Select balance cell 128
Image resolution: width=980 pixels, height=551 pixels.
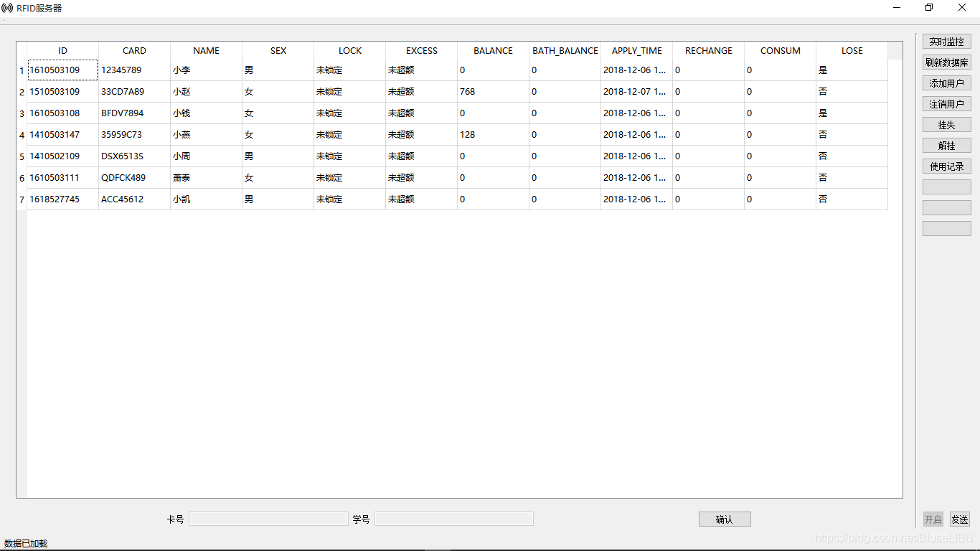(x=494, y=135)
